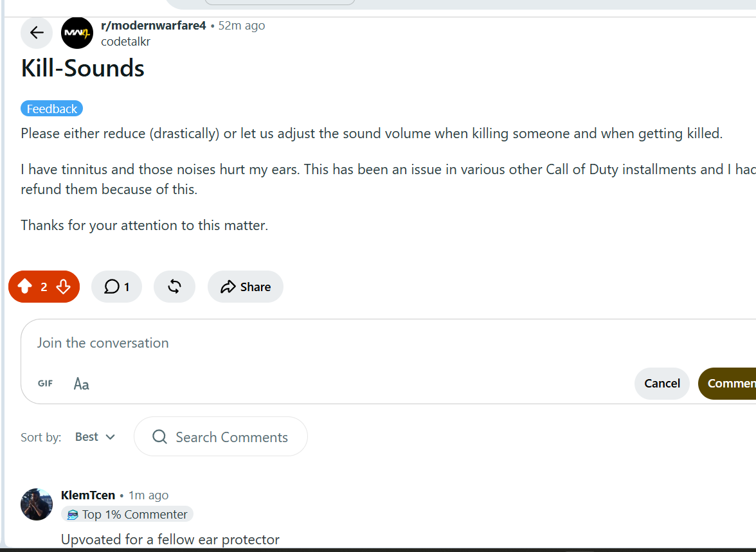The height and width of the screenshot is (552, 756).
Task: Cancel the comment draft
Action: [x=662, y=383]
